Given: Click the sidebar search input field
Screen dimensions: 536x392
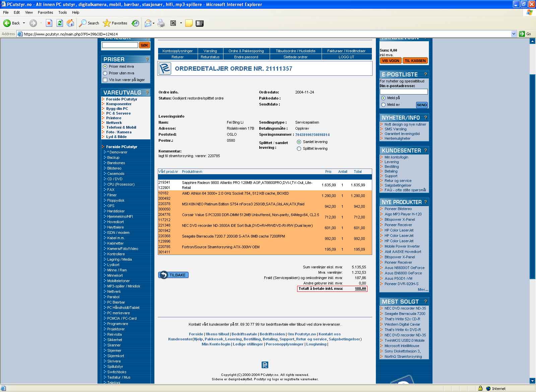Looking at the screenshot, I should tap(120, 45).
